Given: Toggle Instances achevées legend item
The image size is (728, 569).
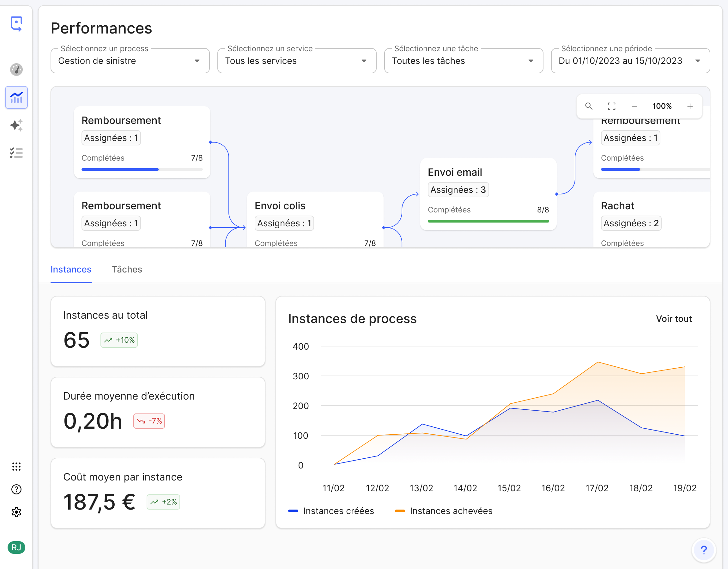Looking at the screenshot, I should (x=443, y=511).
